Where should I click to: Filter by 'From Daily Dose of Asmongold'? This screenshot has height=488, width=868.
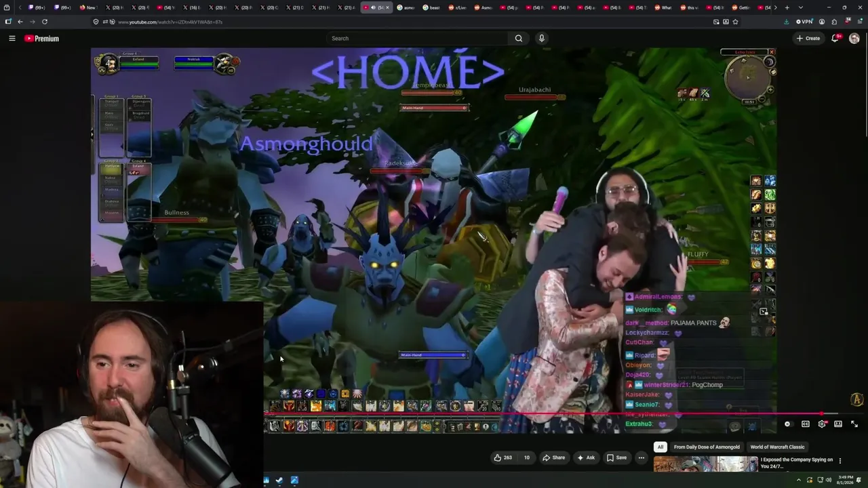(x=707, y=447)
